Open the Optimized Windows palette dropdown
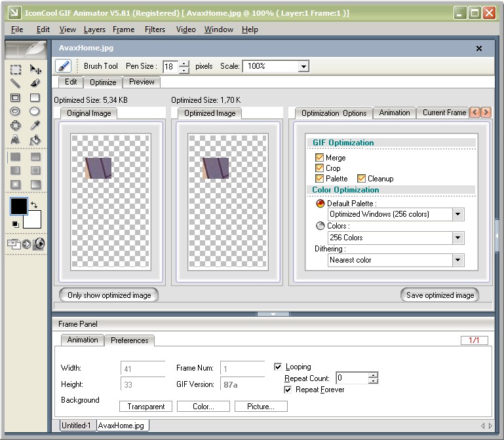Viewport: 504px width, 440px height. point(457,214)
